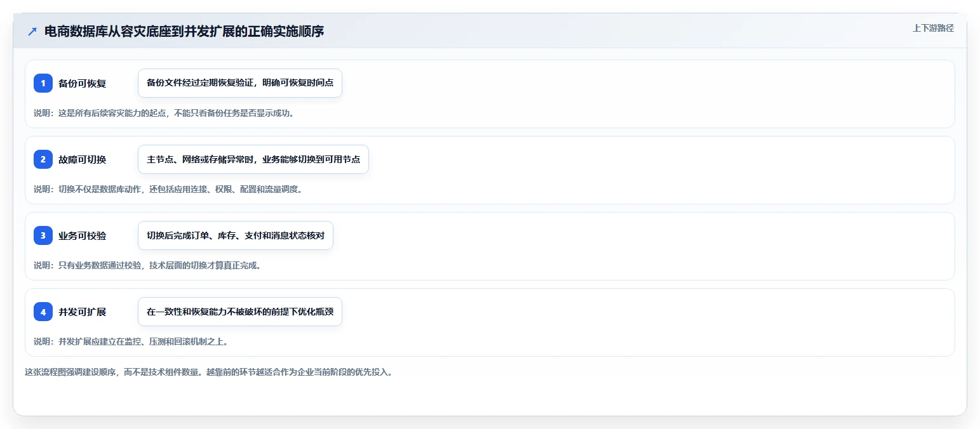Click the arrow icon beside the title
980x429 pixels.
click(32, 31)
